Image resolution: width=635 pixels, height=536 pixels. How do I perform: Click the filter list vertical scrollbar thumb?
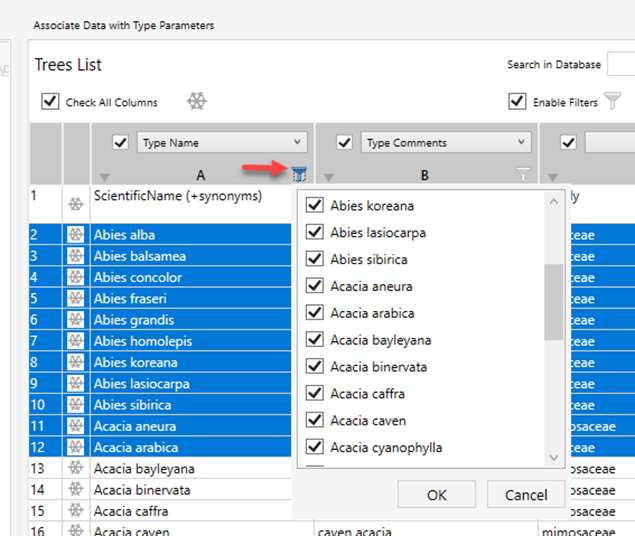pyautogui.click(x=553, y=300)
